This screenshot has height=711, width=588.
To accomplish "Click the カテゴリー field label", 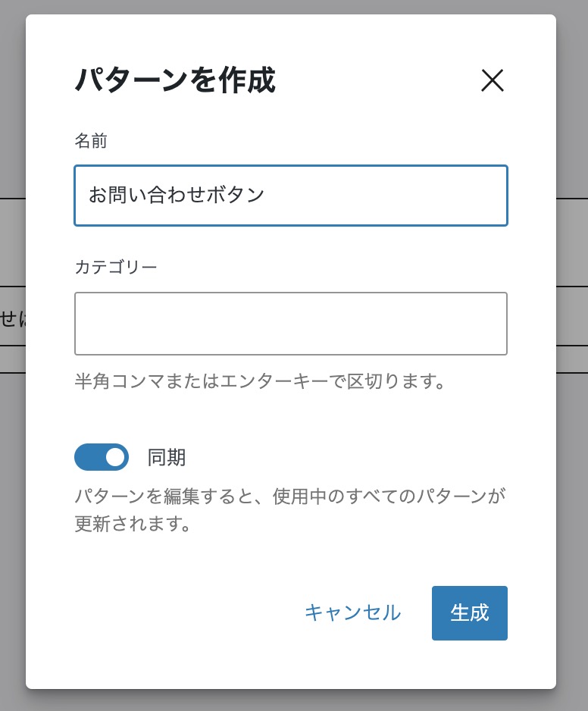I will pyautogui.click(x=116, y=267).
